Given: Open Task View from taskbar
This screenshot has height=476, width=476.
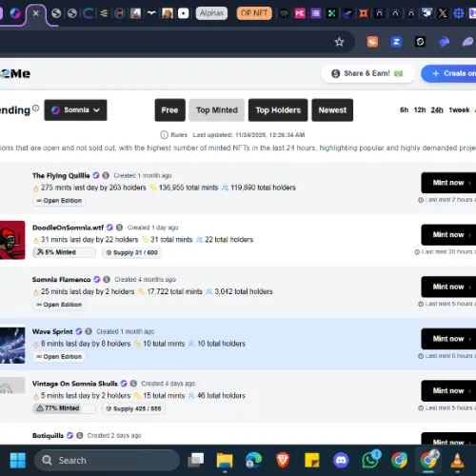Looking at the screenshot, I should 196,460.
